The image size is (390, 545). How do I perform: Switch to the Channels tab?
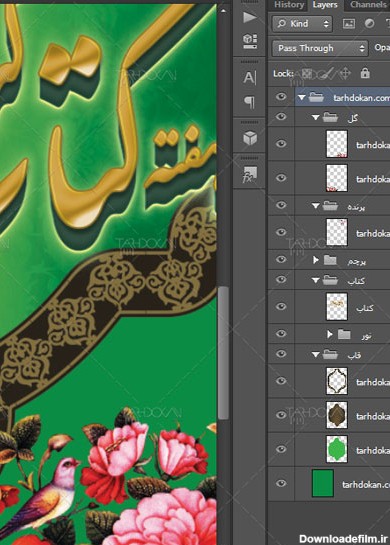(x=368, y=5)
